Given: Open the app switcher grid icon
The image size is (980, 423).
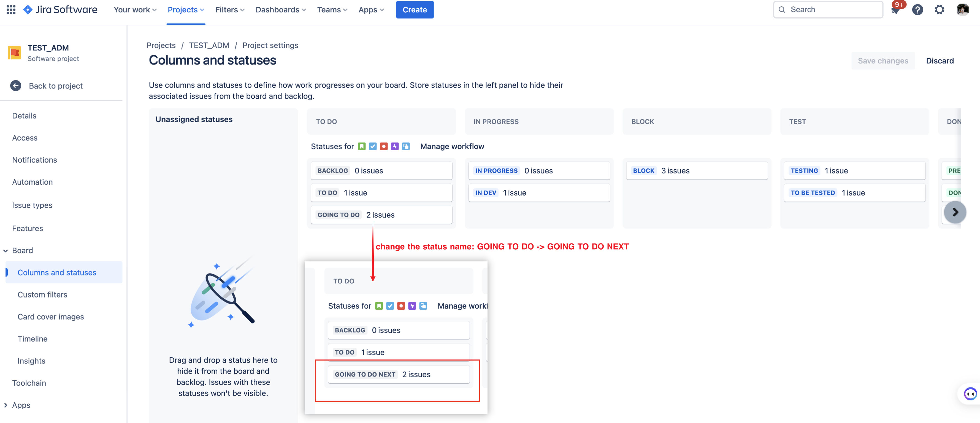Looking at the screenshot, I should point(11,10).
